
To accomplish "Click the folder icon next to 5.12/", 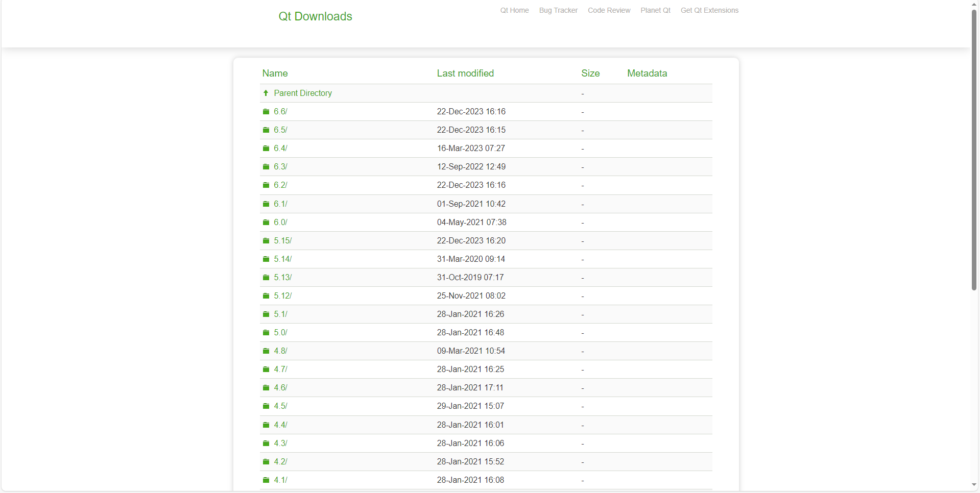I will (266, 295).
